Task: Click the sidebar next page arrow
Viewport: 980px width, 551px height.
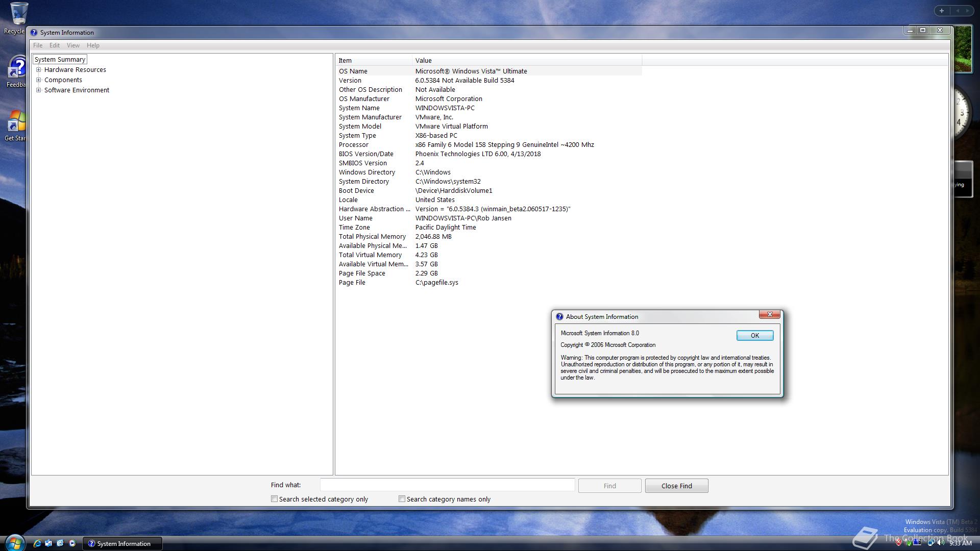Action: [968, 10]
